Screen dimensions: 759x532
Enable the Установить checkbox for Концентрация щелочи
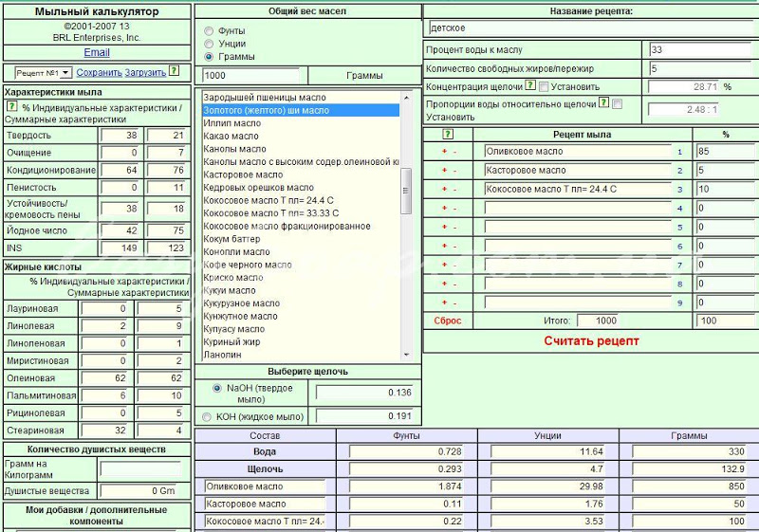click(544, 87)
